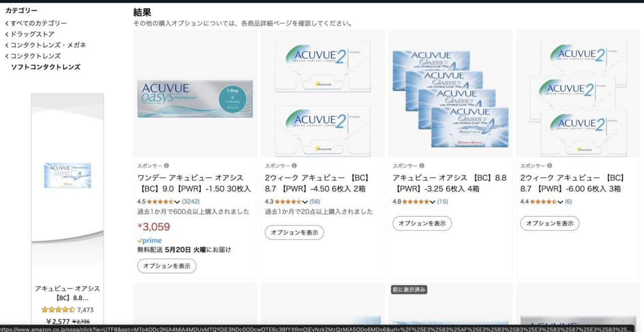Open 2ウィーク アキュビュー -6.00 6枚入 3箱 title
Viewport: 644px width, 332px height.
573,183
